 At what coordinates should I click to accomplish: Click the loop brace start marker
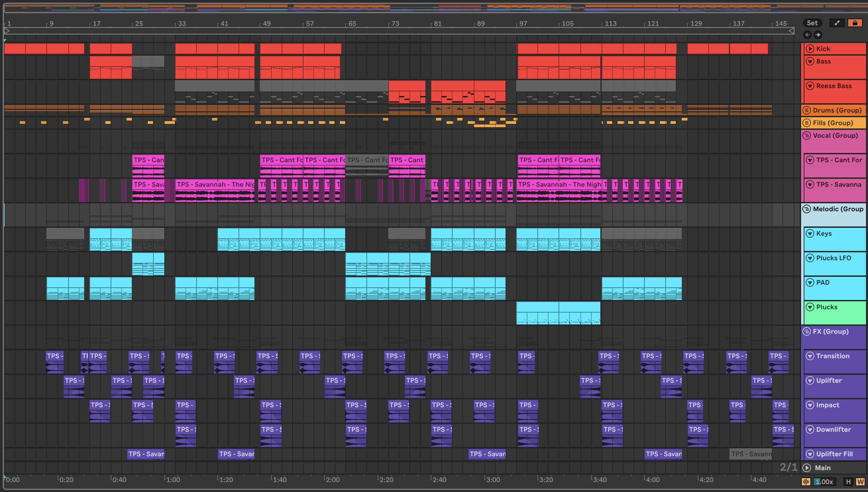coord(7,31)
